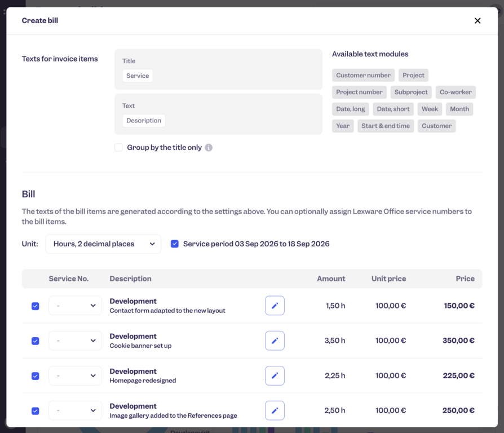Click the 3,50 h amount value

(335, 341)
